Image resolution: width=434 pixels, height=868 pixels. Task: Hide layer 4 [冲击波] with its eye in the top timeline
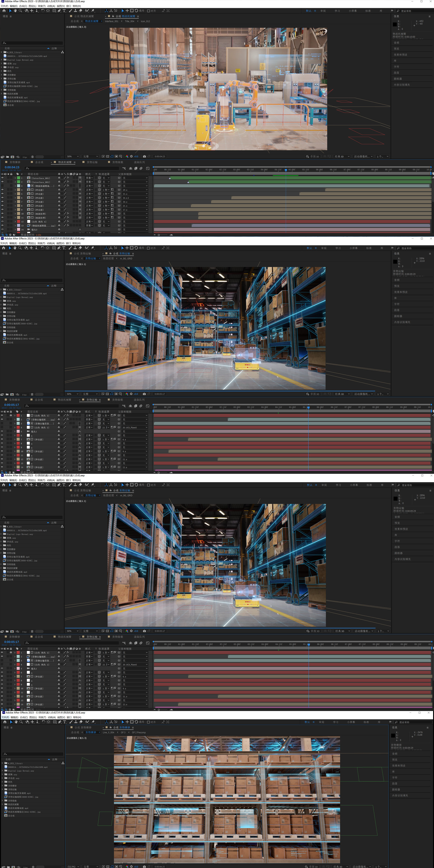coord(2,190)
